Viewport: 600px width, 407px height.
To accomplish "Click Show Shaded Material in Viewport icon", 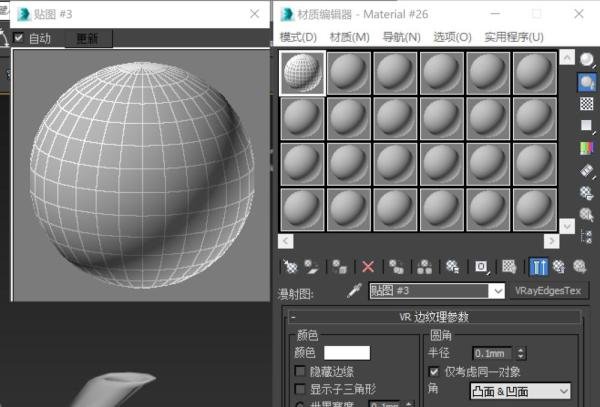I will point(509,266).
